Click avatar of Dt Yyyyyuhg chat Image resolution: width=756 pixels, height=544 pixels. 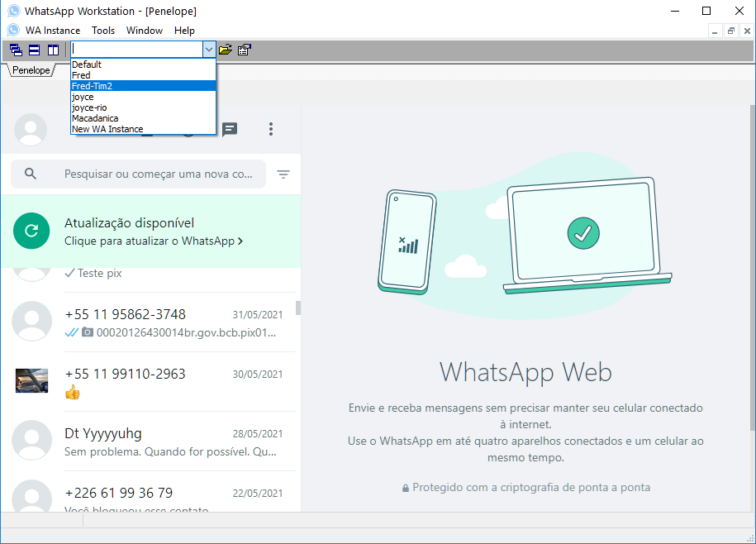point(32,441)
